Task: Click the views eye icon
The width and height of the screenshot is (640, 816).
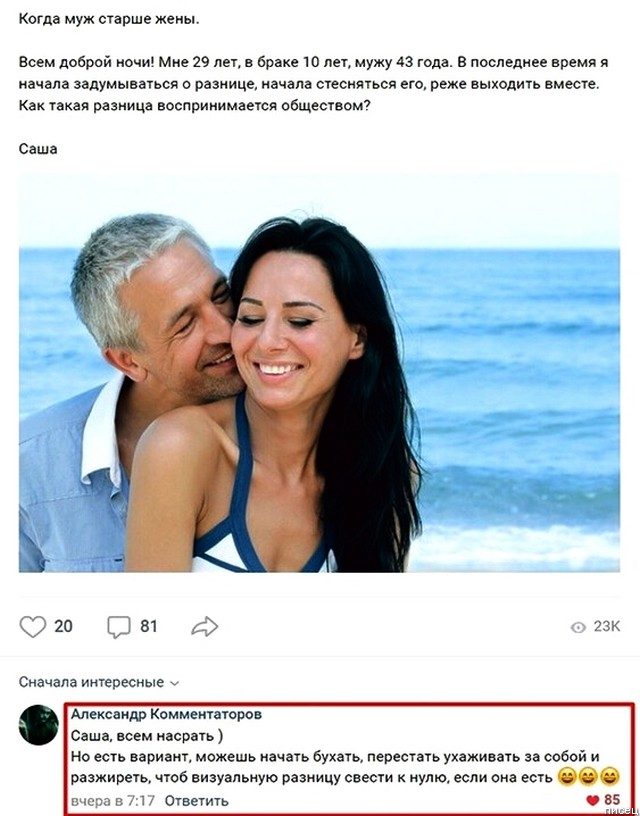Action: point(578,628)
